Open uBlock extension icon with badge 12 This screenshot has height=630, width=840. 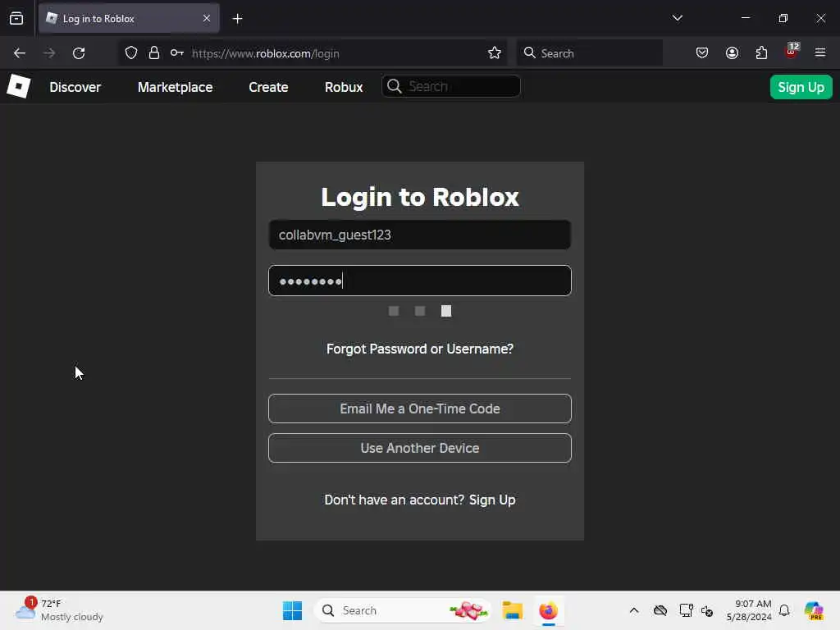point(792,52)
